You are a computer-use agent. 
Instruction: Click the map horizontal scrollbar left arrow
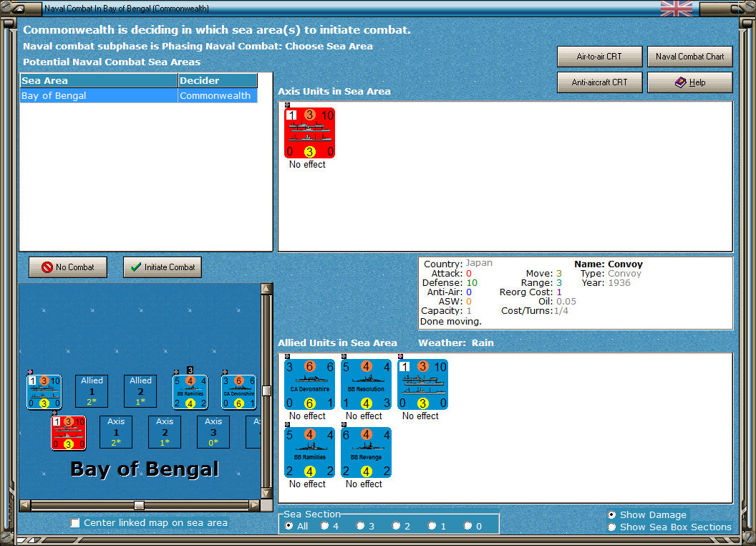click(25, 505)
